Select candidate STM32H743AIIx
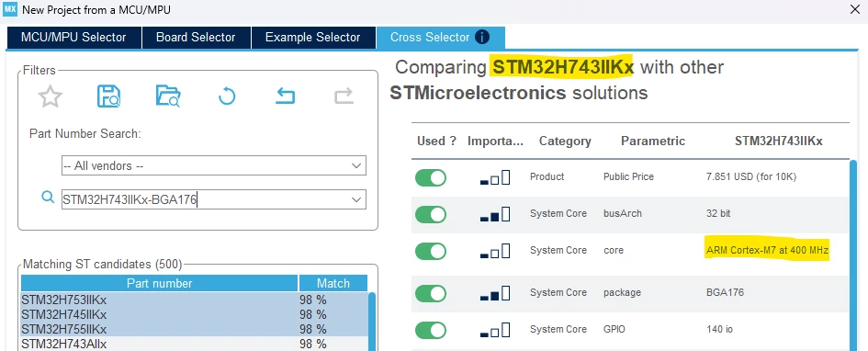The image size is (868, 351). (x=195, y=344)
